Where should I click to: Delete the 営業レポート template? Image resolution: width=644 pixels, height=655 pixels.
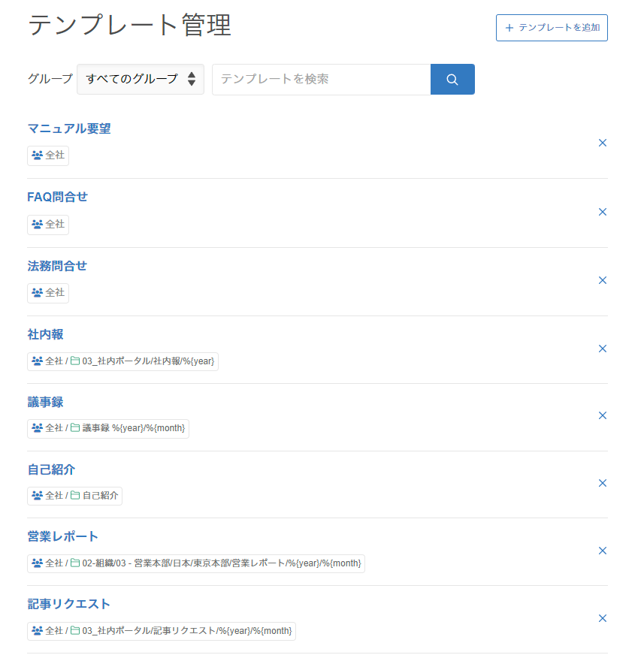[x=602, y=551]
